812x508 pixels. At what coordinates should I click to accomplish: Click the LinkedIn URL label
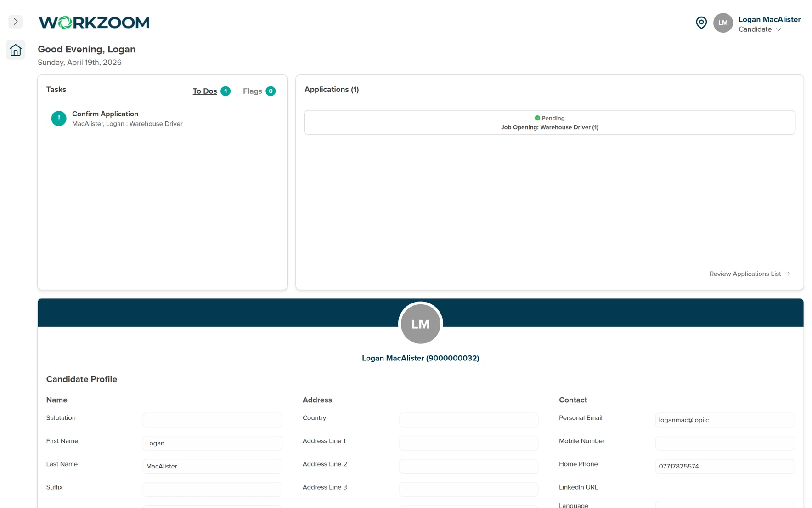point(578,487)
